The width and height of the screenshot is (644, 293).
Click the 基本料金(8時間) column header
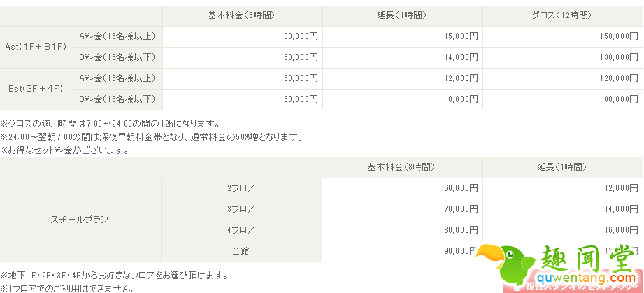click(402, 168)
